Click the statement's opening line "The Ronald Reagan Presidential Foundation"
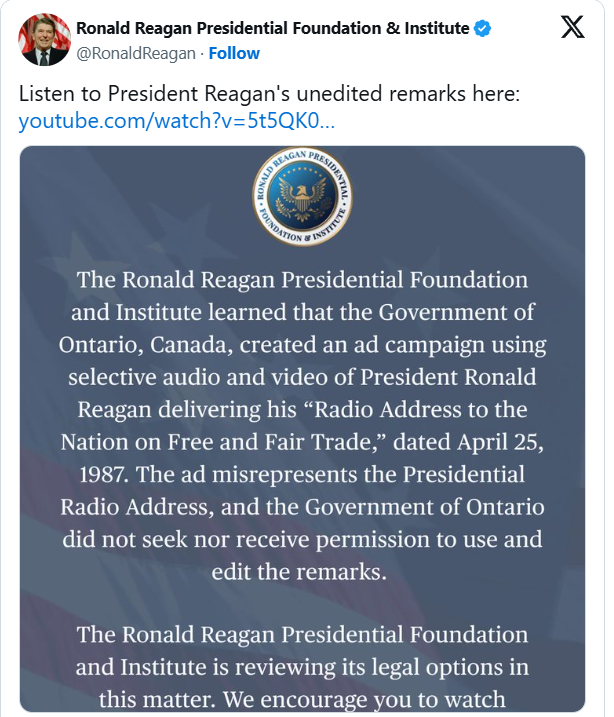Image resolution: width=614 pixels, height=717 pixels. tap(301, 279)
